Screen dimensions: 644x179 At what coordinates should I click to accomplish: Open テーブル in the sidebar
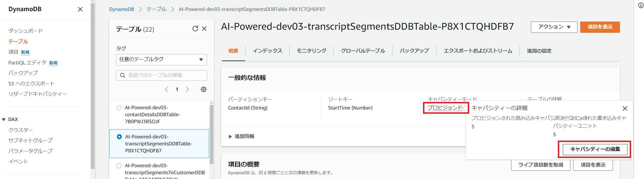[18, 41]
